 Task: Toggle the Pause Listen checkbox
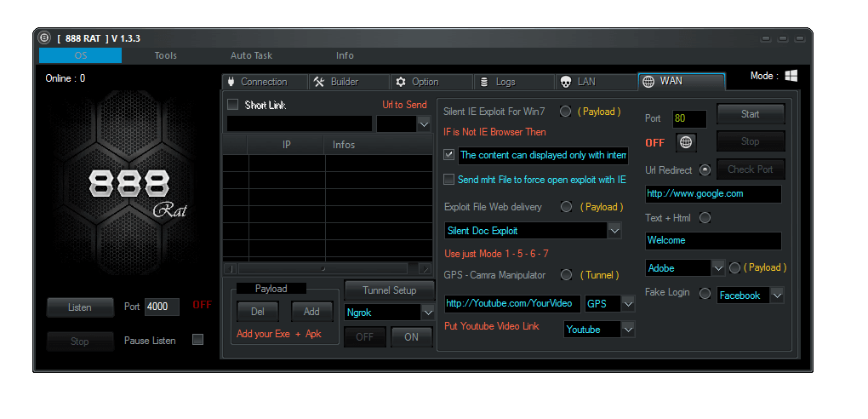click(x=198, y=340)
